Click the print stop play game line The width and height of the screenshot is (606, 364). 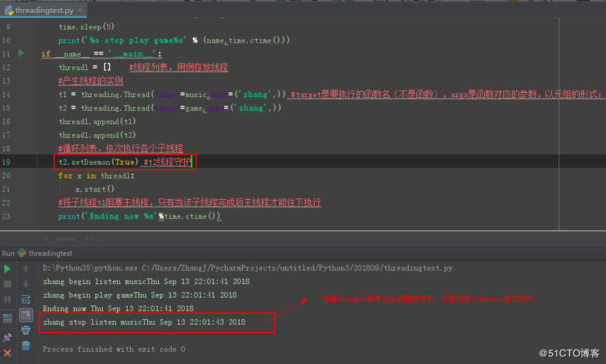(x=174, y=40)
